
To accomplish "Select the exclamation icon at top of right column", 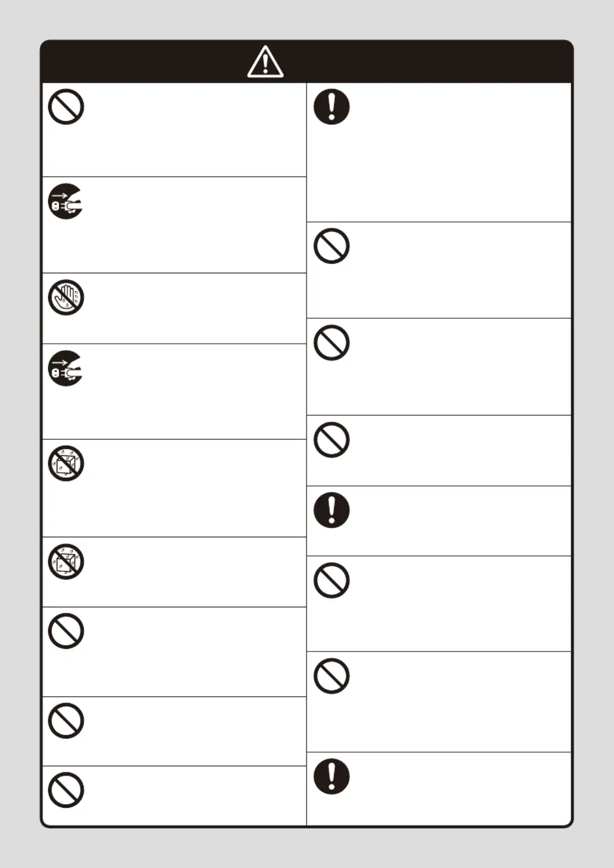I will point(331,107).
